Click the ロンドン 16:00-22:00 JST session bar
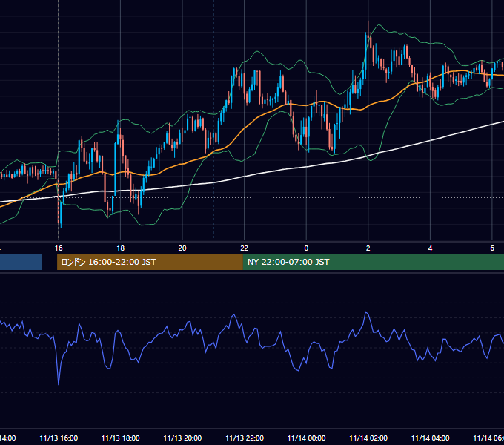The width and height of the screenshot is (504, 445). click(150, 262)
